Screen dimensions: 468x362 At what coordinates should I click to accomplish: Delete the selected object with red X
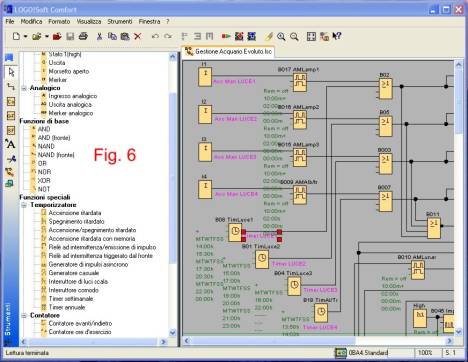tap(137, 36)
